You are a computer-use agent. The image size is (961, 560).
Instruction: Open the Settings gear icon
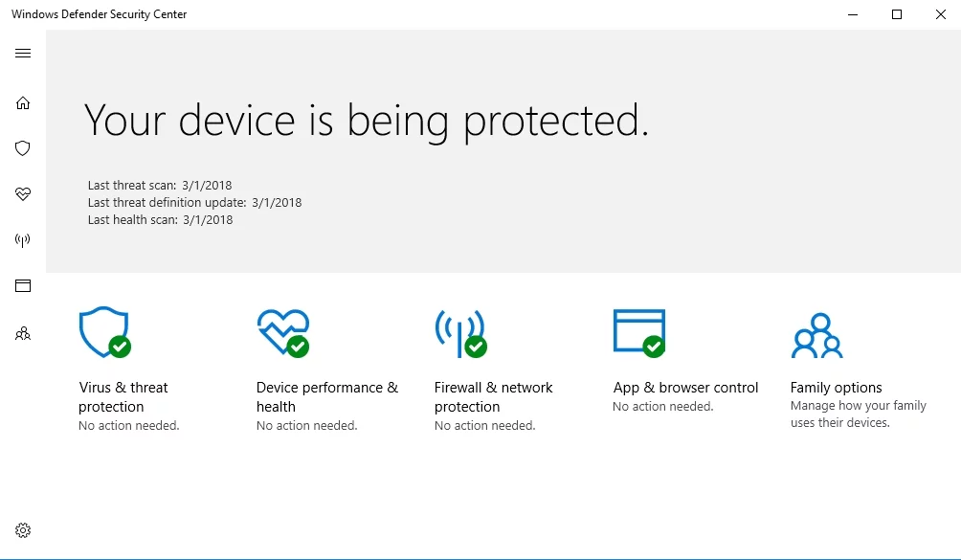[23, 530]
